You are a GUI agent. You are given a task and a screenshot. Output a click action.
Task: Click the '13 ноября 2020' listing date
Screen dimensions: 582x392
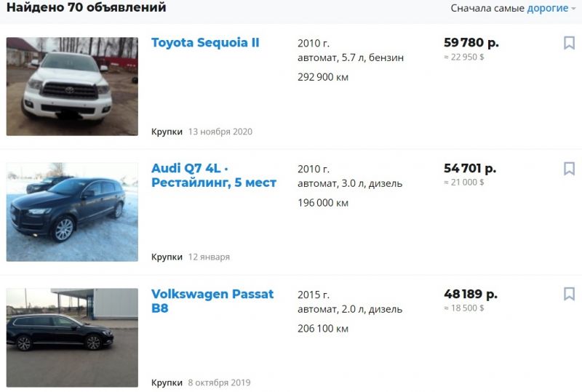click(220, 132)
